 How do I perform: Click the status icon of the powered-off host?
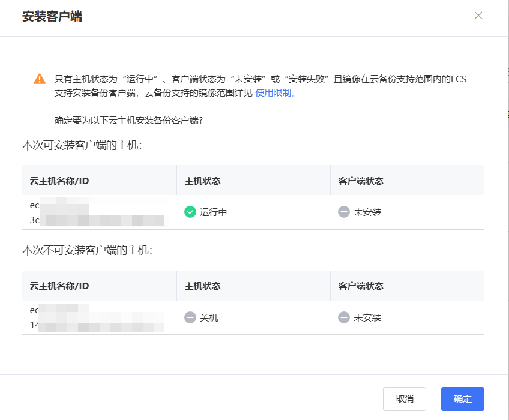pyautogui.click(x=190, y=317)
